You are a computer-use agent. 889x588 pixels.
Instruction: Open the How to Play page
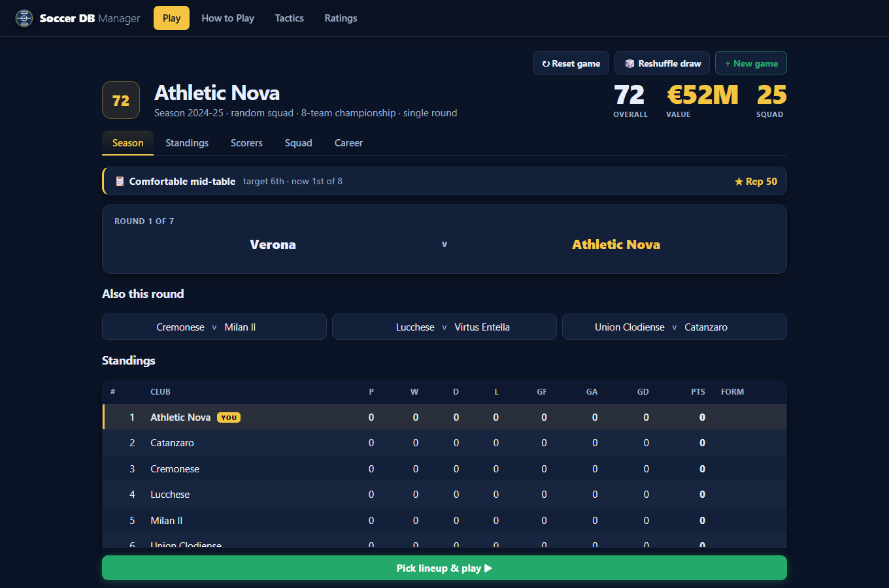(x=227, y=18)
